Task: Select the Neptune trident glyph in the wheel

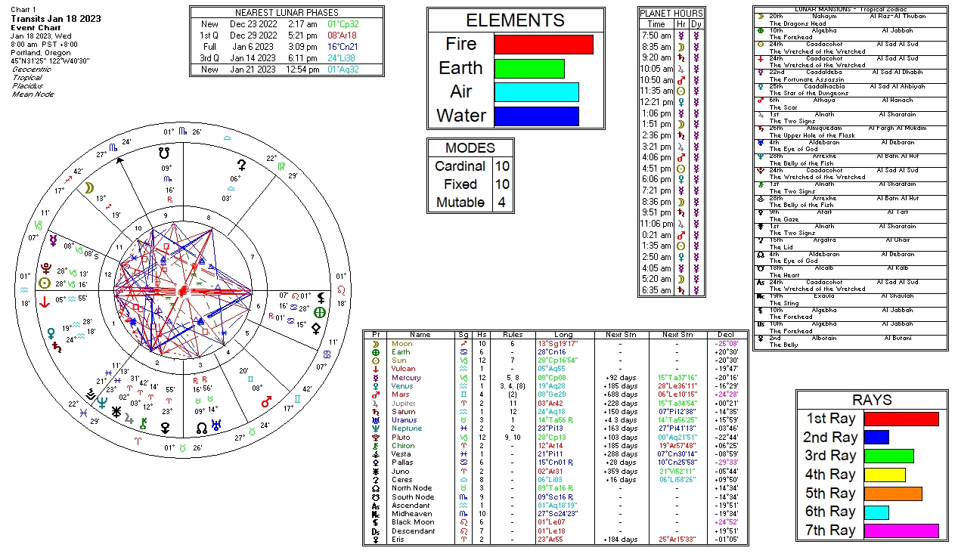Action: [102, 402]
